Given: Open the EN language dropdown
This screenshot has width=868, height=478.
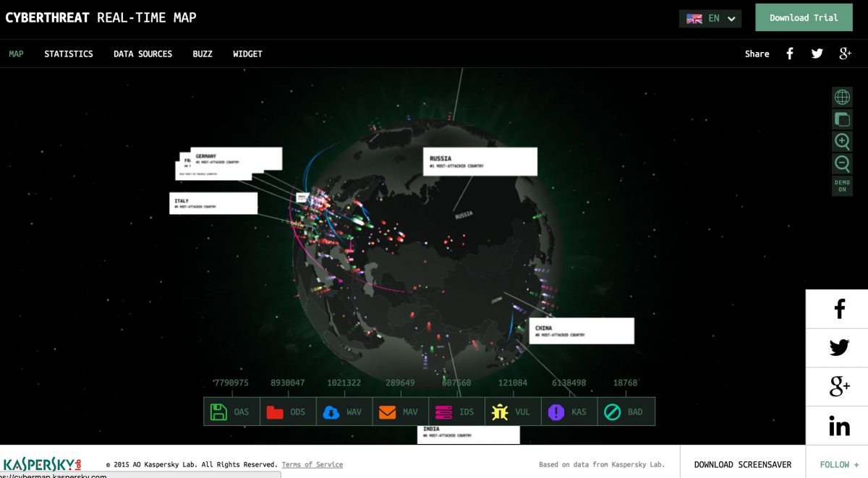Looking at the screenshot, I should 710,18.
